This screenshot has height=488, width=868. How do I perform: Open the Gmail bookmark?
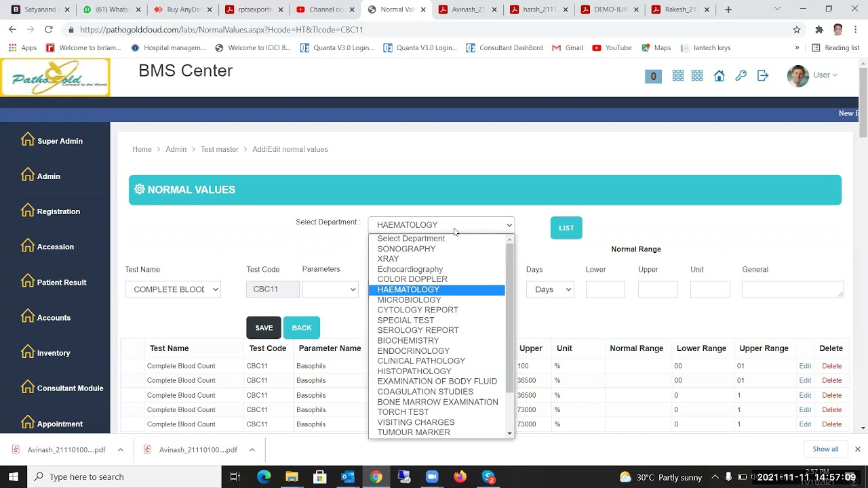point(568,48)
